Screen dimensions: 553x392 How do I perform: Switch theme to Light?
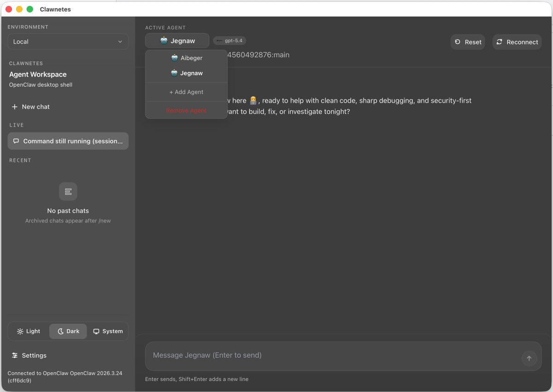[29, 331]
